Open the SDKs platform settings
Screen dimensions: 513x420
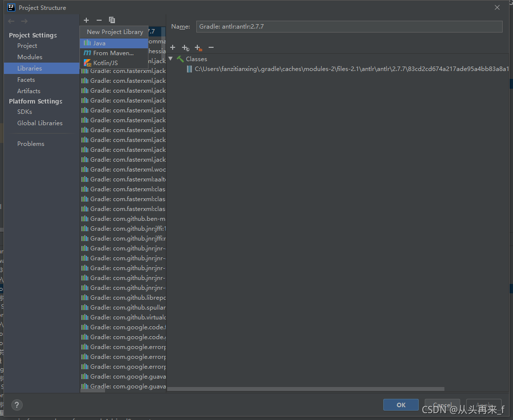pos(25,112)
